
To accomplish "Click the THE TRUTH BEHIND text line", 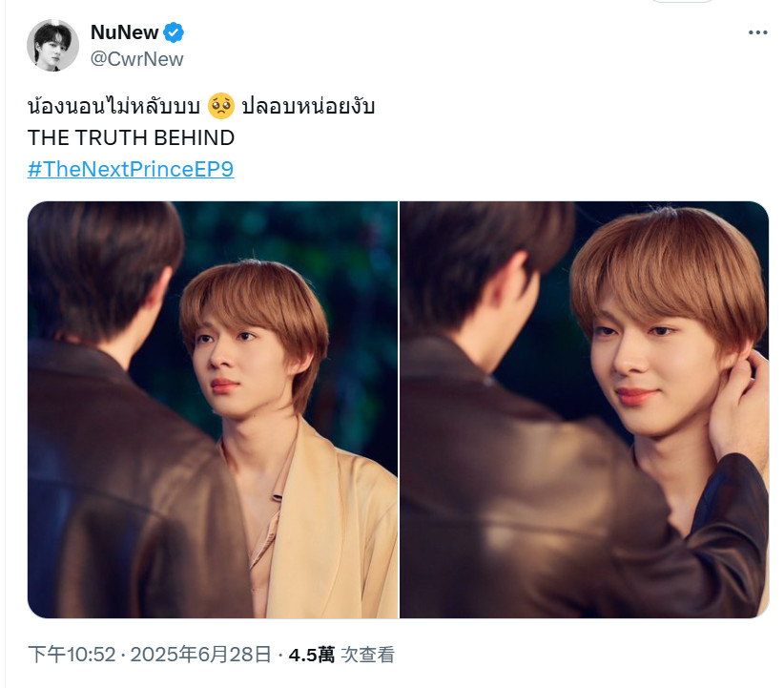I will tap(131, 137).
